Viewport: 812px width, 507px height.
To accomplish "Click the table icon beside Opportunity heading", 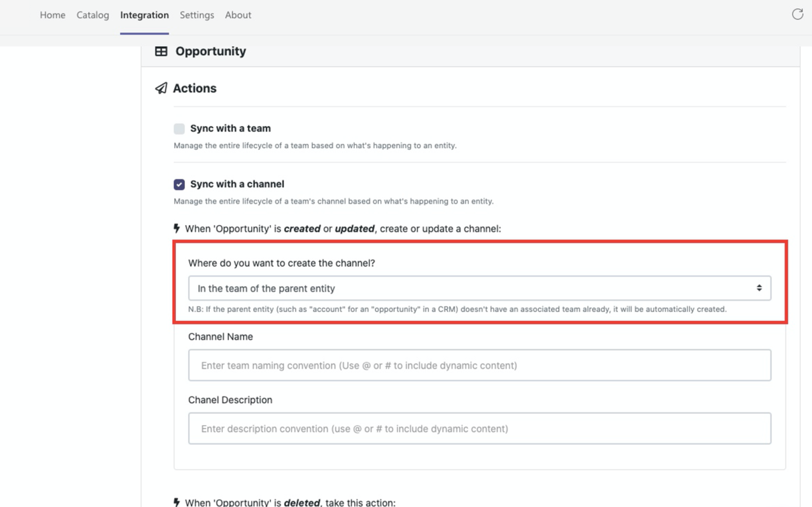I will click(161, 52).
